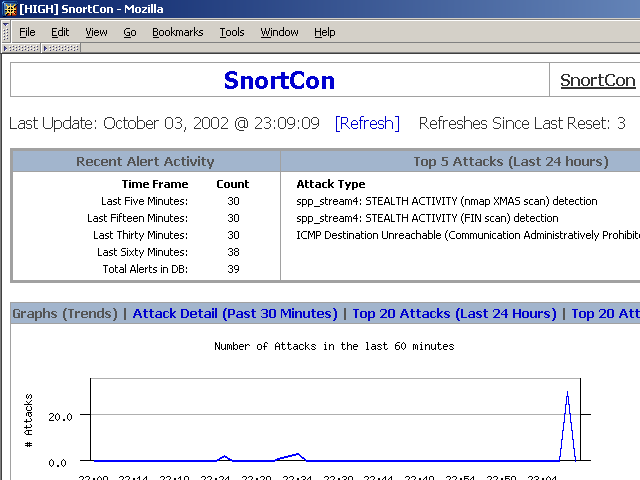
Task: Click the blue SnortCon page heading
Action: coord(279,80)
